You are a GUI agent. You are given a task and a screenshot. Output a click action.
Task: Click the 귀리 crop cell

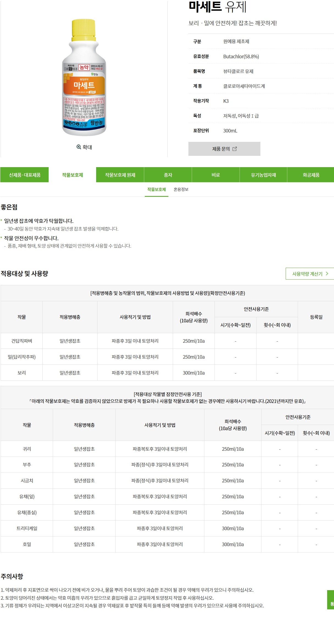[x=27, y=449]
